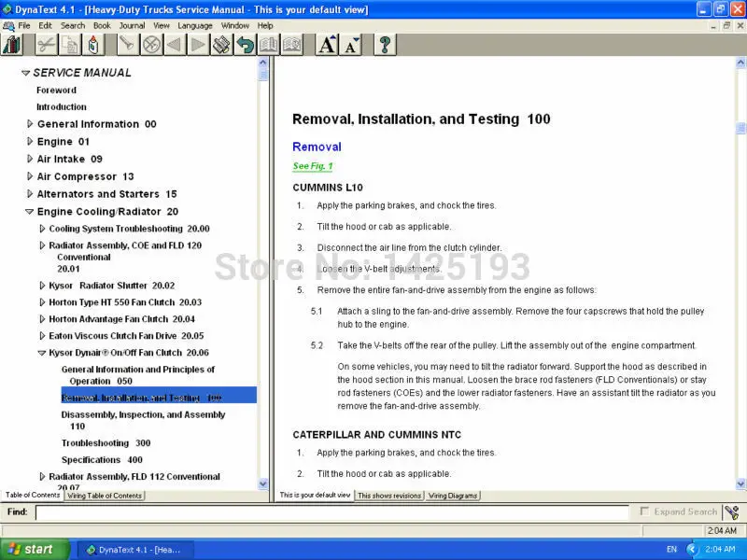Select Specifications 400 entry
This screenshot has width=747, height=560.
point(102,460)
